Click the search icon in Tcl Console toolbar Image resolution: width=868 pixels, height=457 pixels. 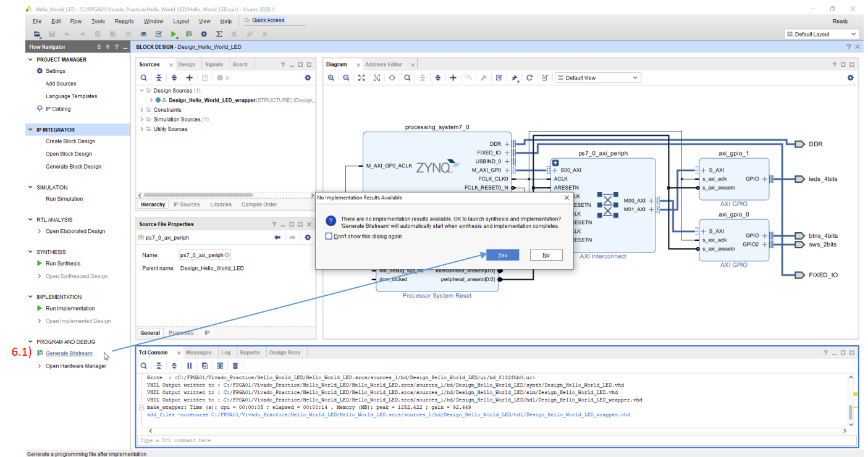coord(143,366)
